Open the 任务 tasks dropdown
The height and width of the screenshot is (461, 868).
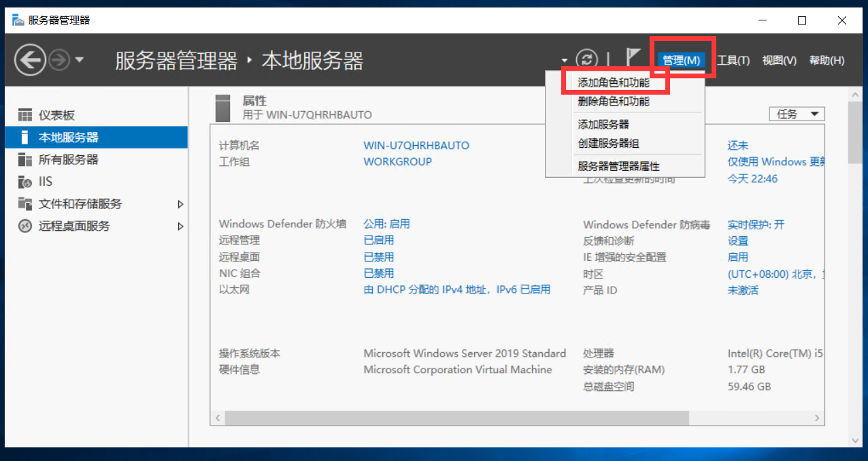[x=797, y=114]
